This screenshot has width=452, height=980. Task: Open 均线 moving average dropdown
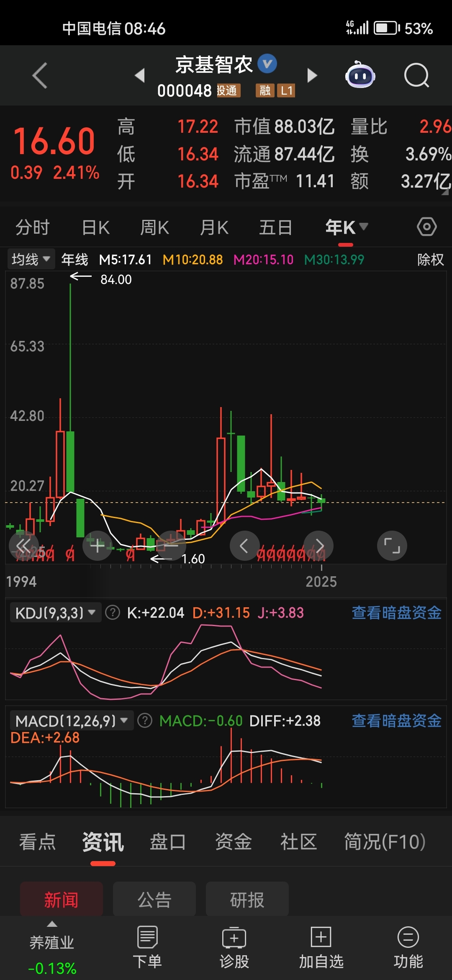(x=31, y=259)
